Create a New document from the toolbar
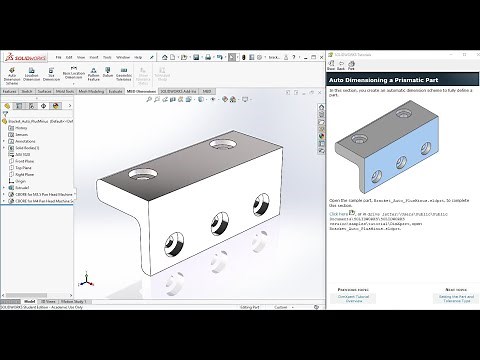Viewport: 480px width, 360px height. point(173,57)
